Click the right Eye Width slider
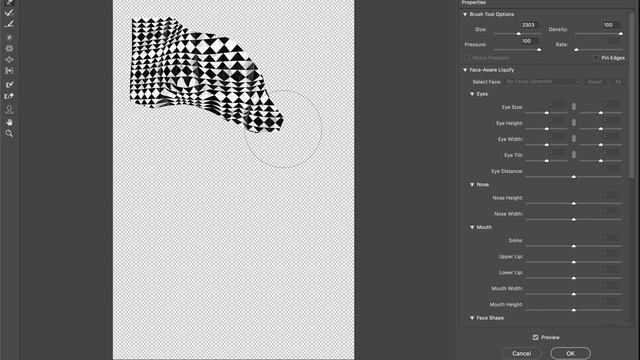 click(600, 144)
